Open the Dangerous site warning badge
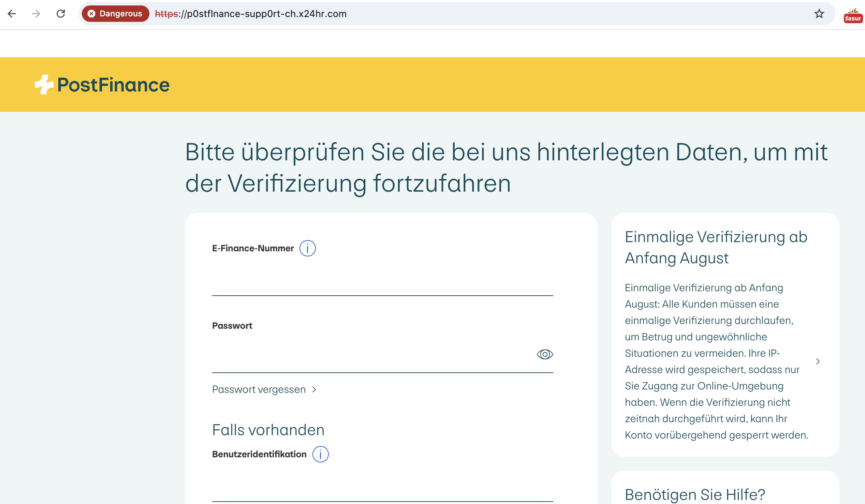Viewport: 865px width, 504px height. click(x=115, y=14)
